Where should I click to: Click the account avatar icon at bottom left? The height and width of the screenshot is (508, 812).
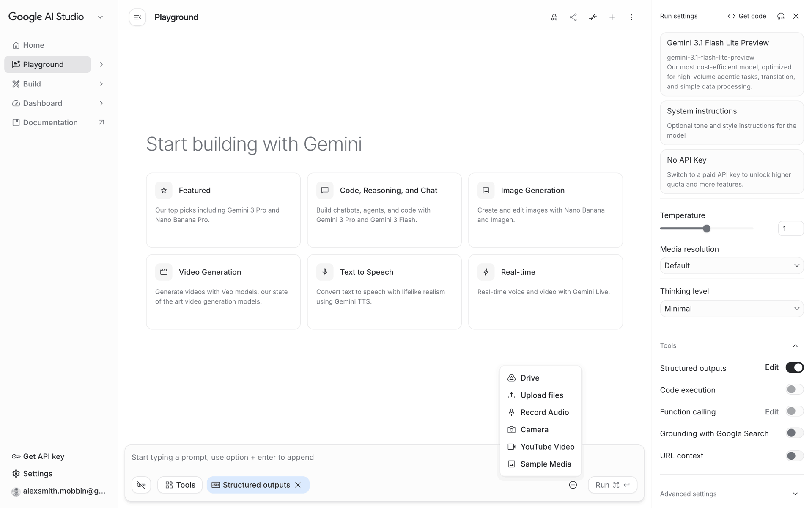pos(16,491)
